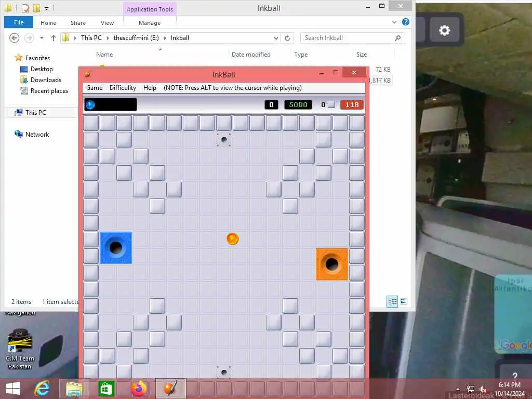Image resolution: width=532 pixels, height=399 pixels.
Task: Expand the arrow after thescuffmini (E:)
Action: [x=165, y=38]
